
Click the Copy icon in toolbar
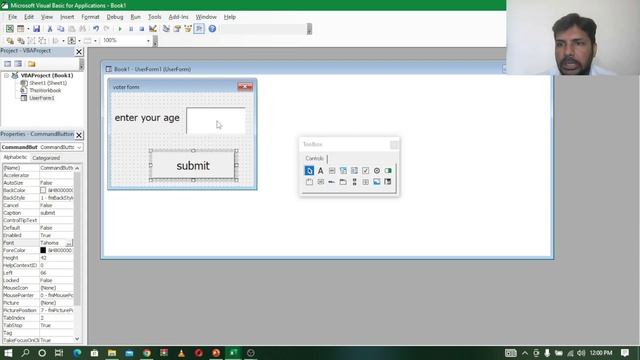pos(60,29)
